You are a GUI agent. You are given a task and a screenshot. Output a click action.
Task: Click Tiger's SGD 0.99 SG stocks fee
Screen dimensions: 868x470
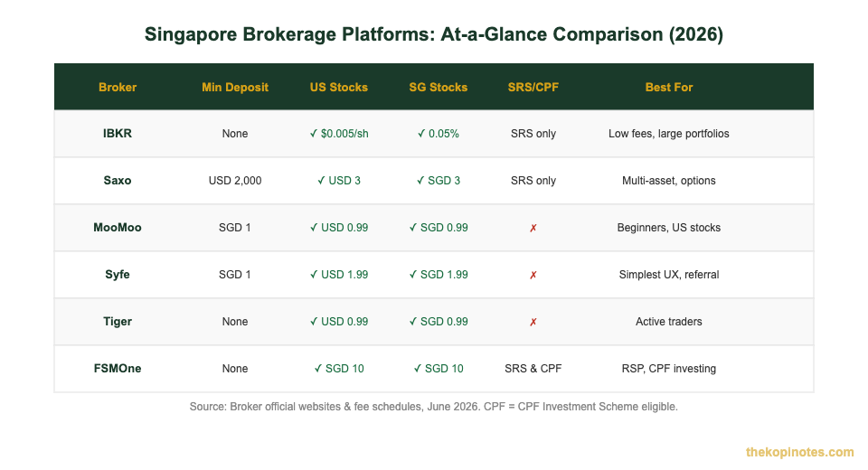[x=438, y=322]
